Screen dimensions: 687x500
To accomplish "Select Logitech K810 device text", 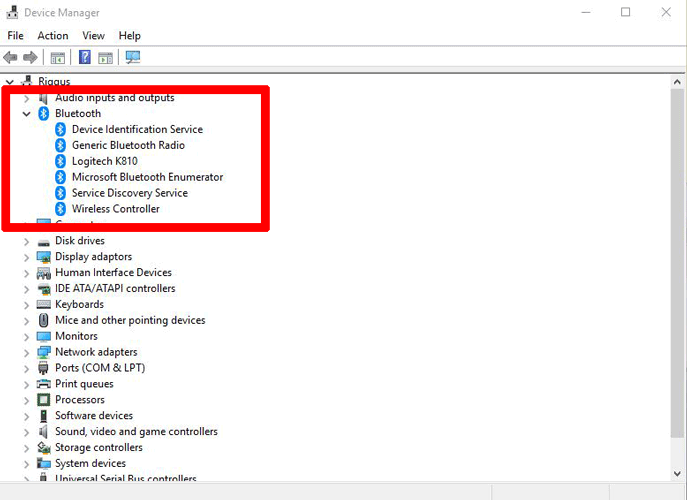I will coord(105,161).
